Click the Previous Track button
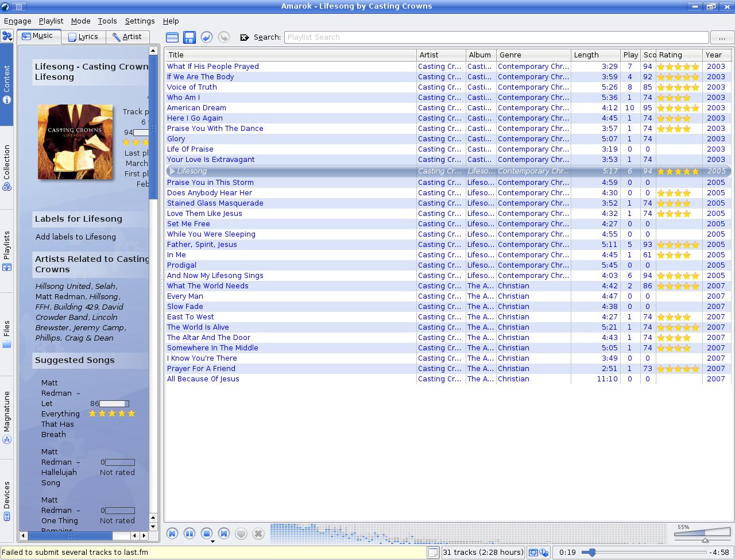 click(172, 534)
